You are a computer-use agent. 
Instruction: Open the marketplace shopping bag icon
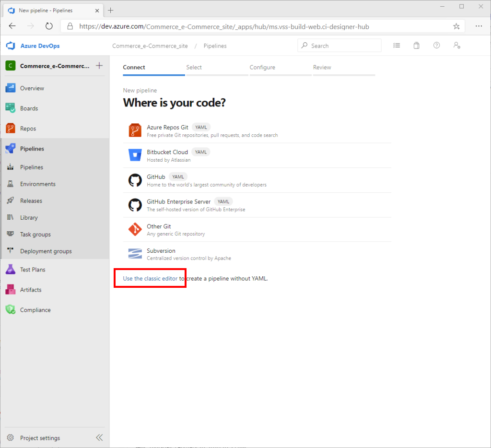[x=416, y=45]
